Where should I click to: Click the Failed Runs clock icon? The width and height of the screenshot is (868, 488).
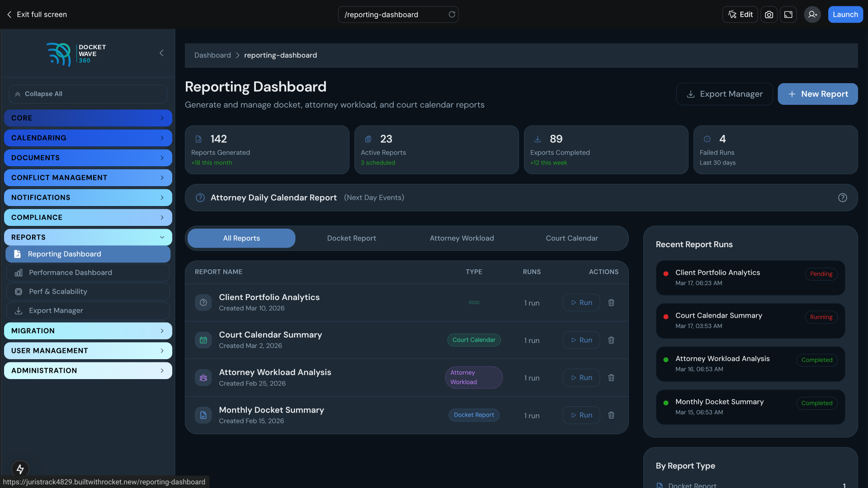tap(707, 139)
